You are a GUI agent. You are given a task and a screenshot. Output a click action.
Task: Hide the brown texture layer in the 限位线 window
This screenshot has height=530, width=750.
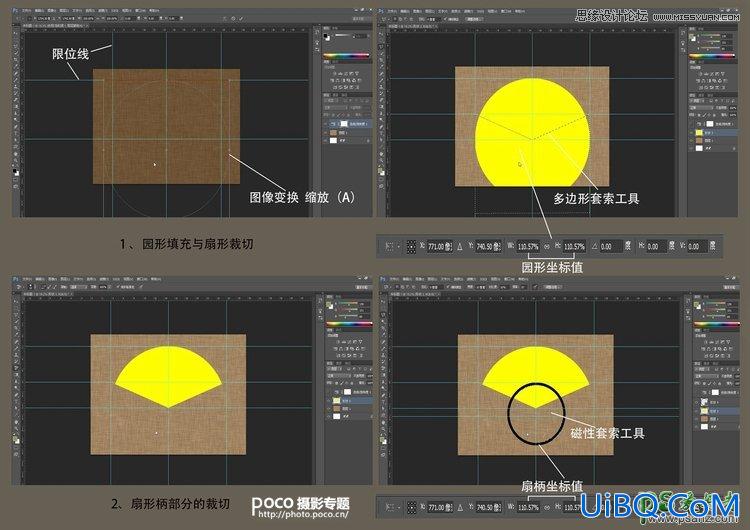tap(326, 133)
